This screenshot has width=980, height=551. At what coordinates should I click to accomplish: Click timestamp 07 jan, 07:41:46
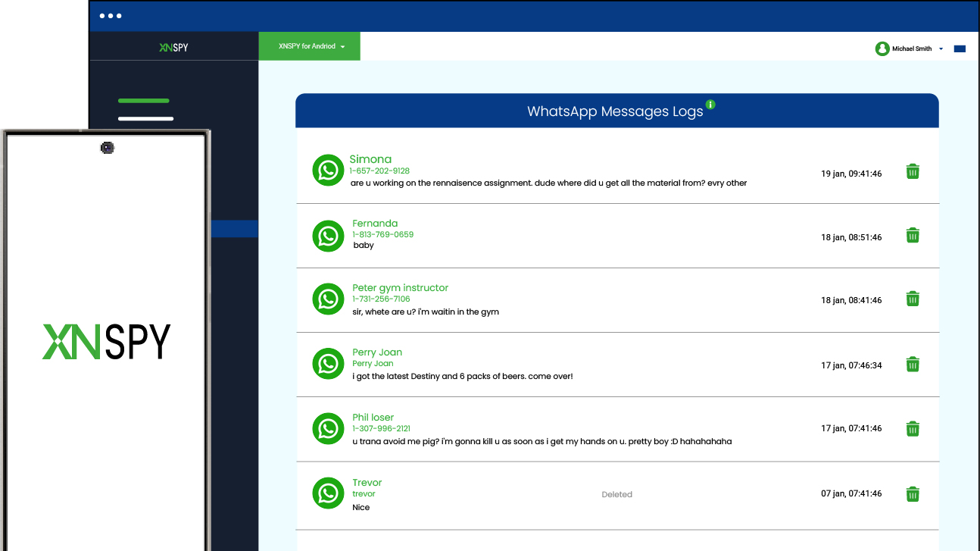click(x=851, y=493)
